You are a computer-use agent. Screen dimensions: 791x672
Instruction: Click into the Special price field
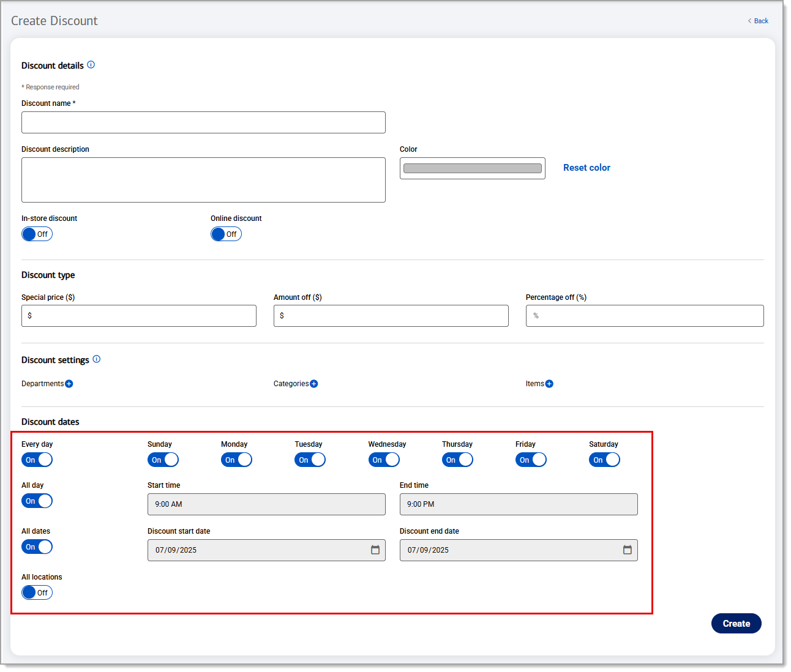click(139, 316)
